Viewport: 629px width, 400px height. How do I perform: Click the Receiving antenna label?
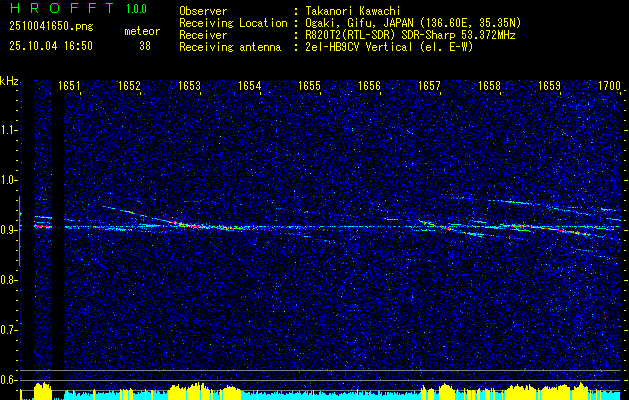click(x=230, y=47)
